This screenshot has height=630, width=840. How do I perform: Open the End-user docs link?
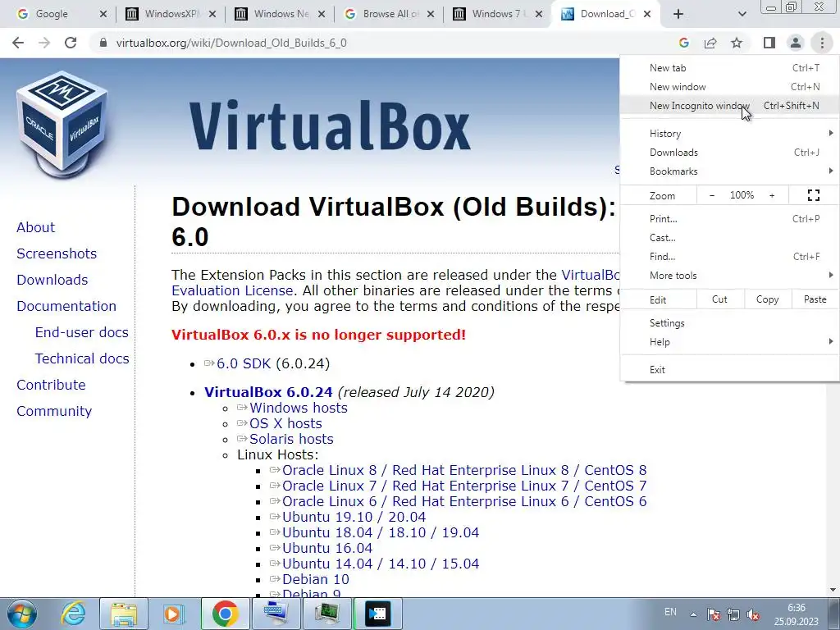pos(81,332)
